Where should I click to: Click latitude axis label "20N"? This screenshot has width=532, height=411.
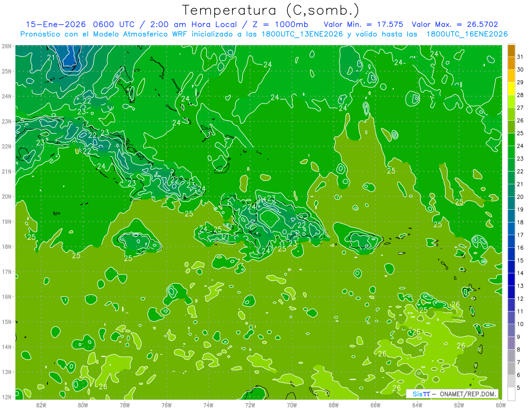click(x=6, y=196)
